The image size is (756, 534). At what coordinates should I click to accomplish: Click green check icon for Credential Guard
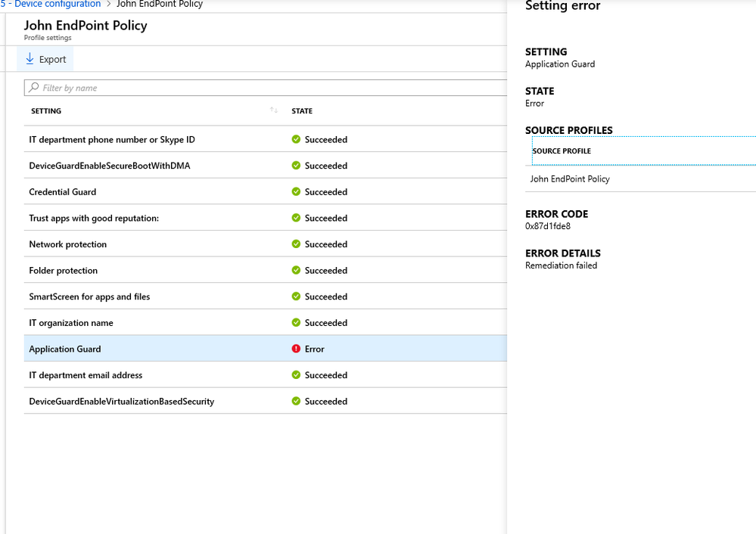coord(296,191)
